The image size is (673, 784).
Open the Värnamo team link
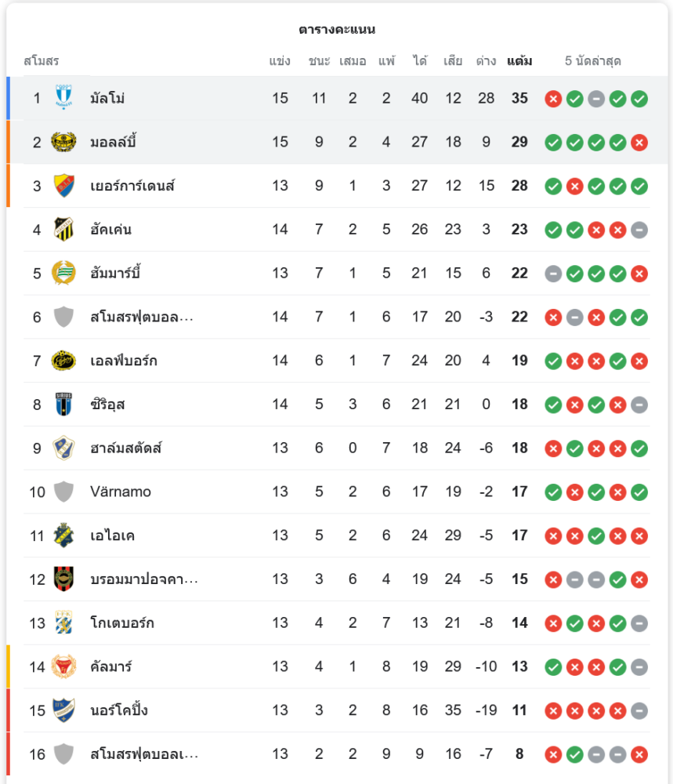pyautogui.click(x=121, y=492)
